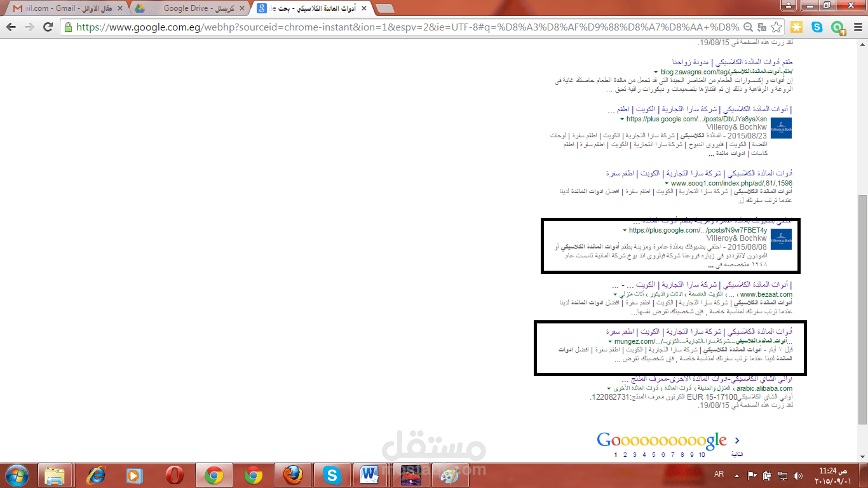The width and height of the screenshot is (868, 488).
Task: Click the Chrome profile person button
Action: tap(788, 6)
